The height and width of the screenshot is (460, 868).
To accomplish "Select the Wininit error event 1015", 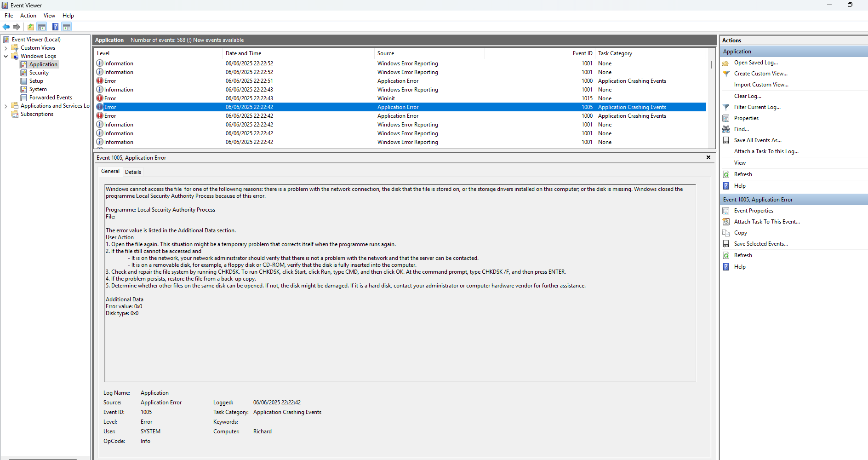I will 400,98.
